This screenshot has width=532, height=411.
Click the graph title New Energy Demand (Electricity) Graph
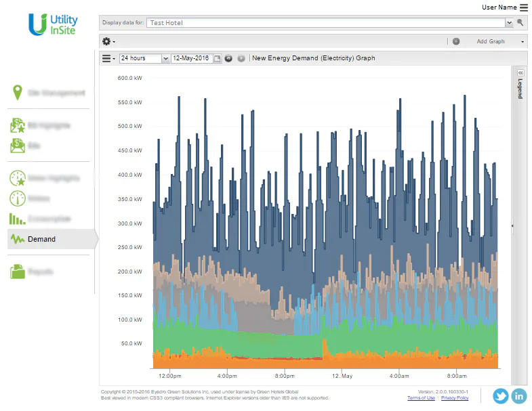click(314, 58)
